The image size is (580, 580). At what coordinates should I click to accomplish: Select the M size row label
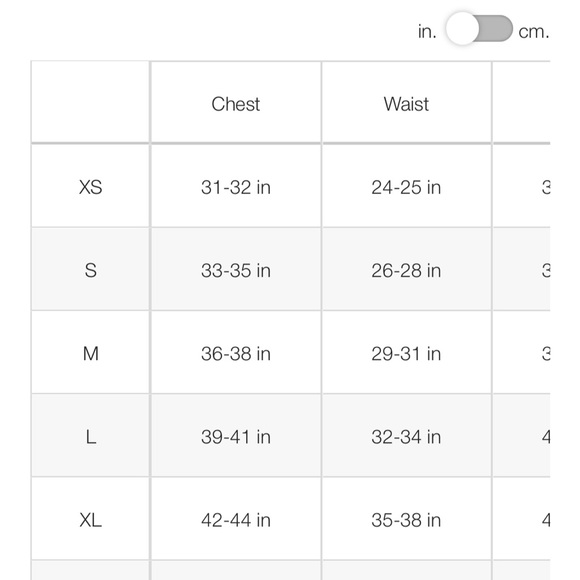[91, 354]
